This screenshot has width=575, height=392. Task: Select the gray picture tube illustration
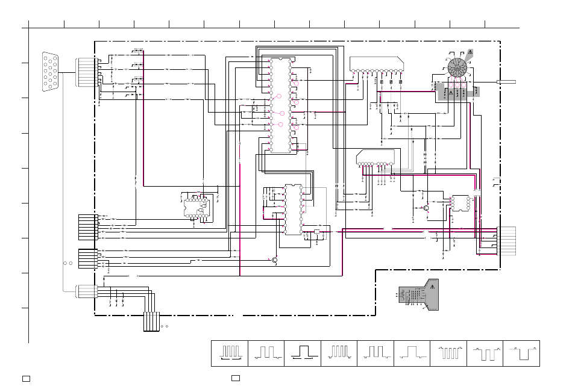[x=419, y=294]
